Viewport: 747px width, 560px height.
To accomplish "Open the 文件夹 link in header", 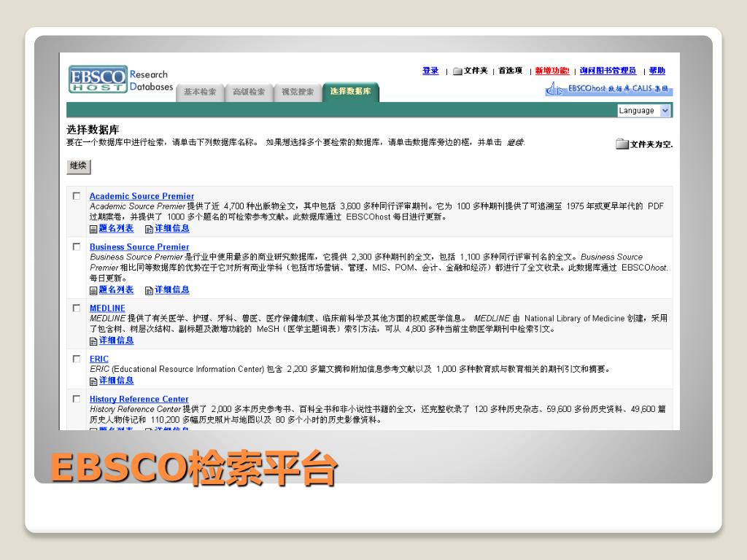I will [x=476, y=71].
